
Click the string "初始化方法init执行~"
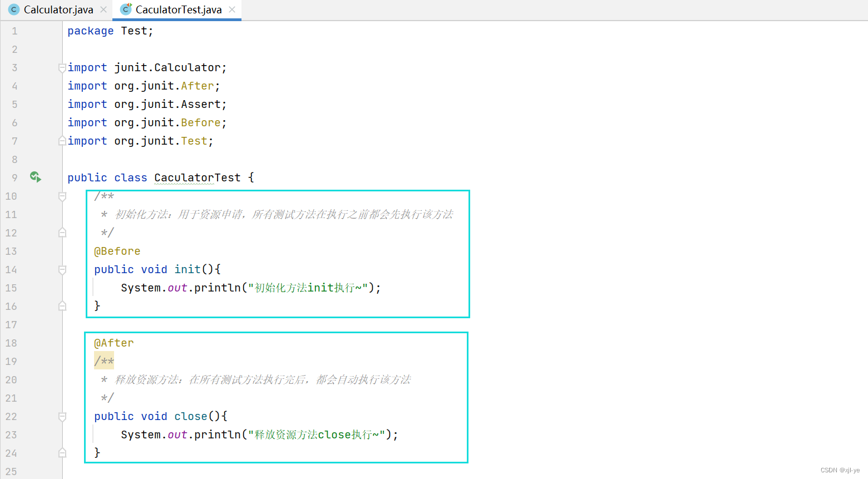coord(308,288)
